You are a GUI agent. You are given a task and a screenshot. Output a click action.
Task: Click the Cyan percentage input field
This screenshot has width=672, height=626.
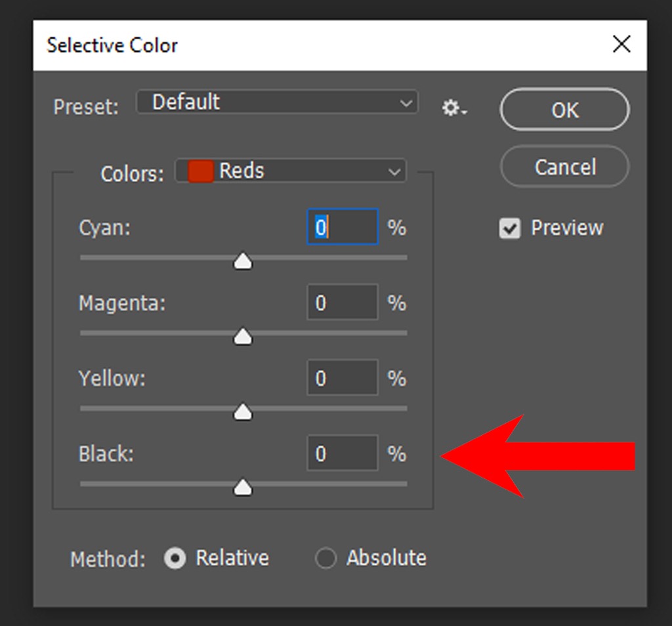(342, 227)
